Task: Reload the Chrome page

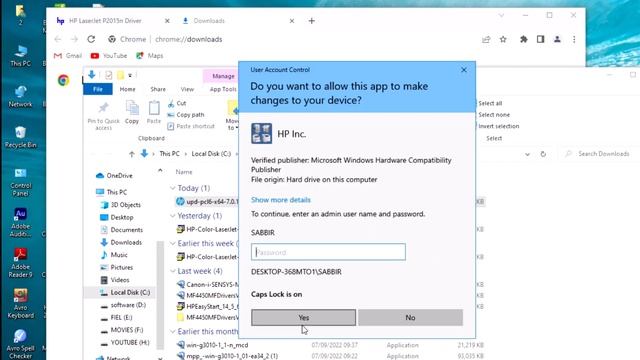Action: pos(91,39)
